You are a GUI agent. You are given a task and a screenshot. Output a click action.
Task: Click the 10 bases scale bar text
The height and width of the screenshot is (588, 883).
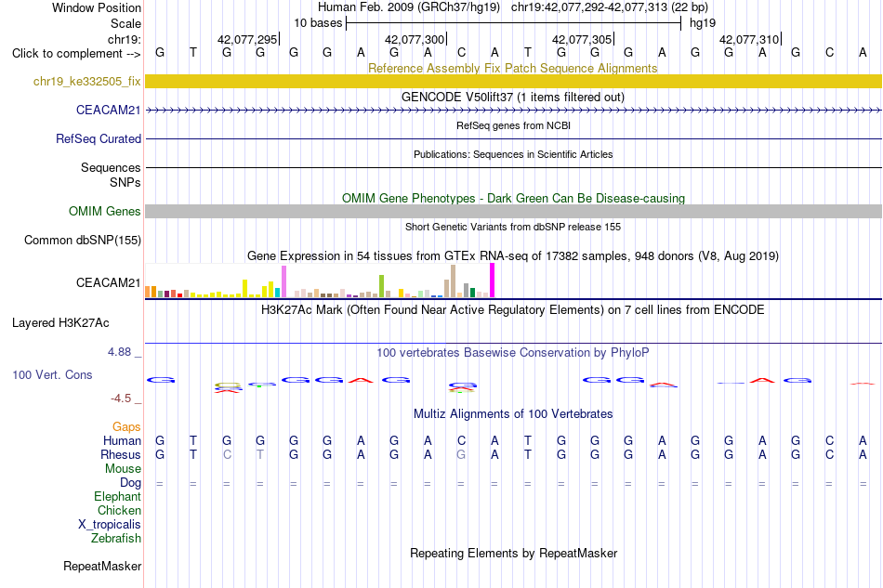[x=318, y=23]
